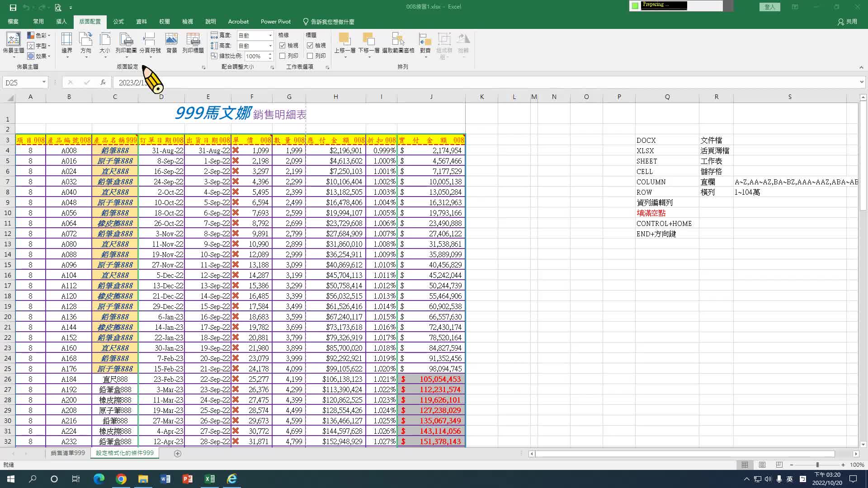The width and height of the screenshot is (868, 488).
Task: Switch to the Power Pivot tab
Action: pos(276,22)
